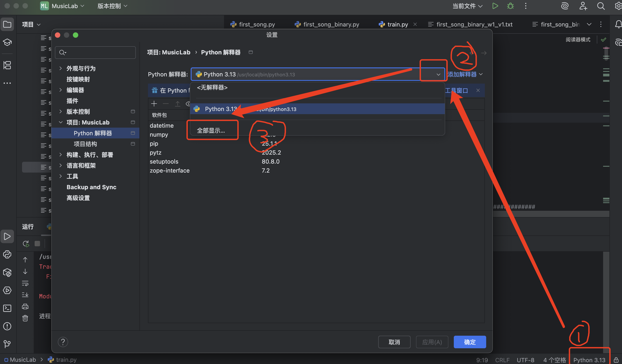The width and height of the screenshot is (622, 364).
Task: Click 全部显示... in the interpreter dropdown
Action: [211, 130]
